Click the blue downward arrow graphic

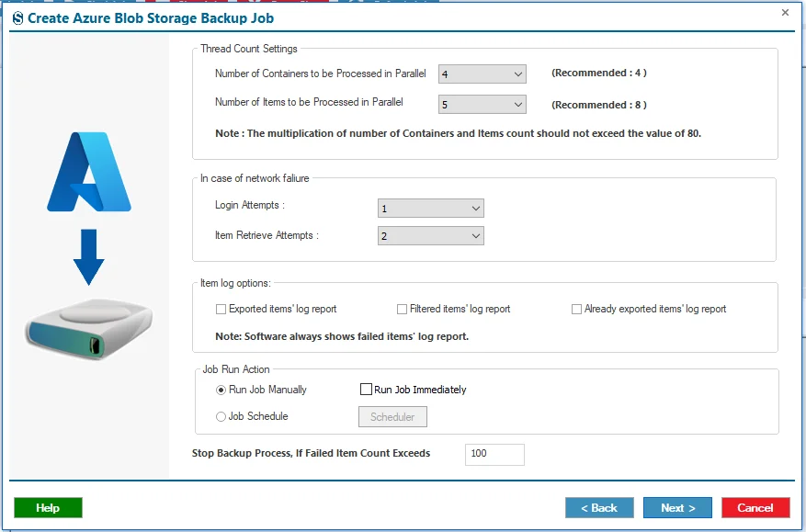(x=89, y=257)
